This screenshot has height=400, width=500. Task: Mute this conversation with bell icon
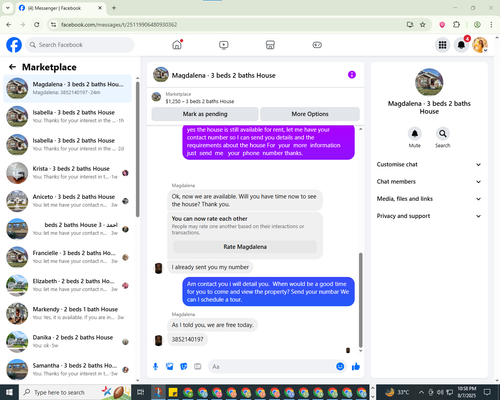point(414,134)
